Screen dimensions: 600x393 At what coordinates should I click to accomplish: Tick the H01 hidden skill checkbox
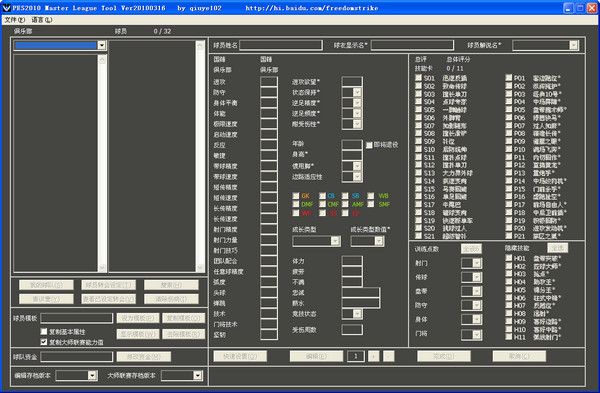pyautogui.click(x=509, y=258)
